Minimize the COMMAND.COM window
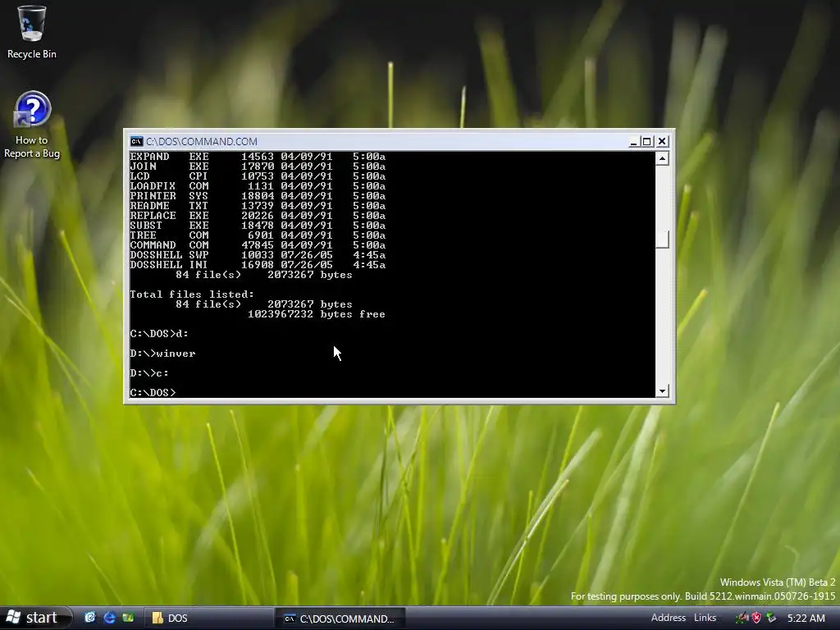 [634, 141]
